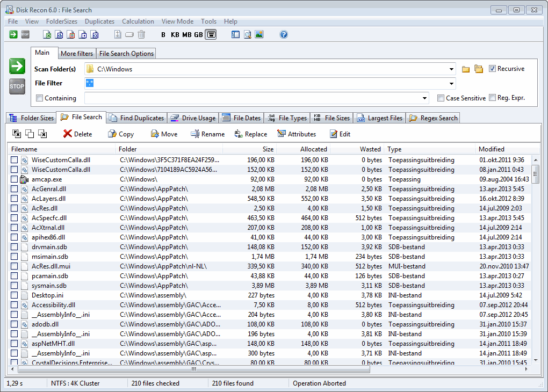
Task: Show sizes in MB
Action: click(x=187, y=34)
